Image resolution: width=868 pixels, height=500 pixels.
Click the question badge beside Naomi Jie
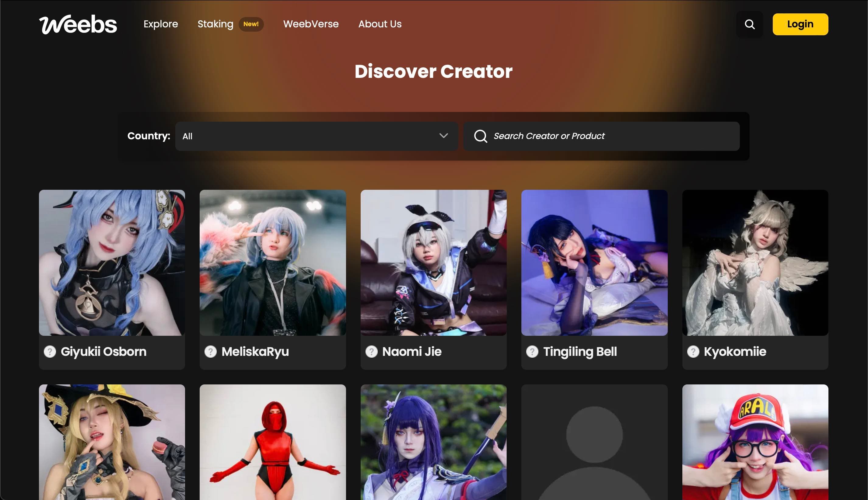372,351
